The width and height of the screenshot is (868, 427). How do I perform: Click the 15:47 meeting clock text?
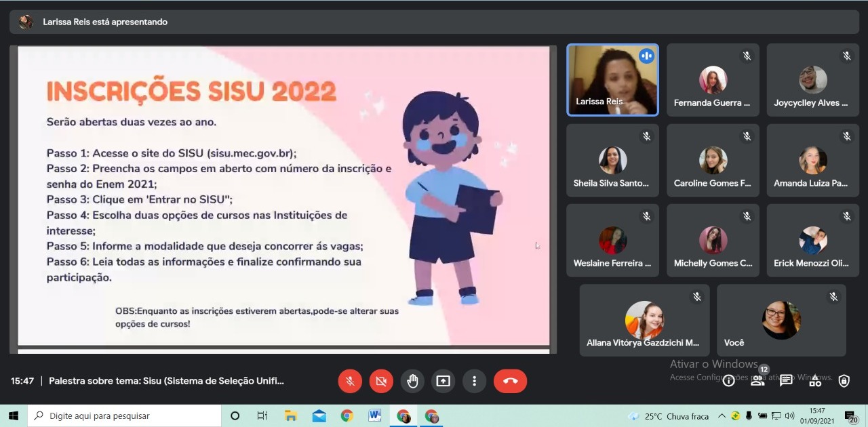click(22, 381)
